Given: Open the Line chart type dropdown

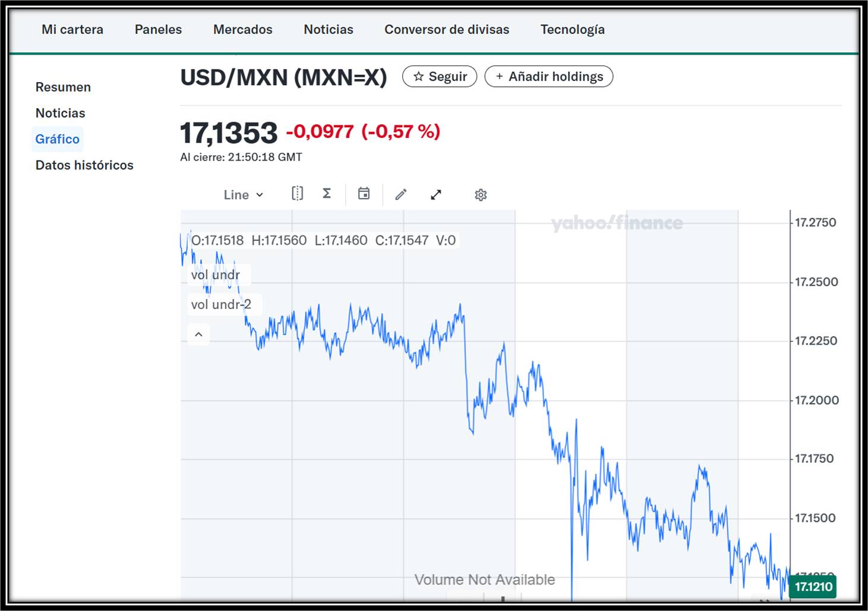Looking at the screenshot, I should click(243, 195).
